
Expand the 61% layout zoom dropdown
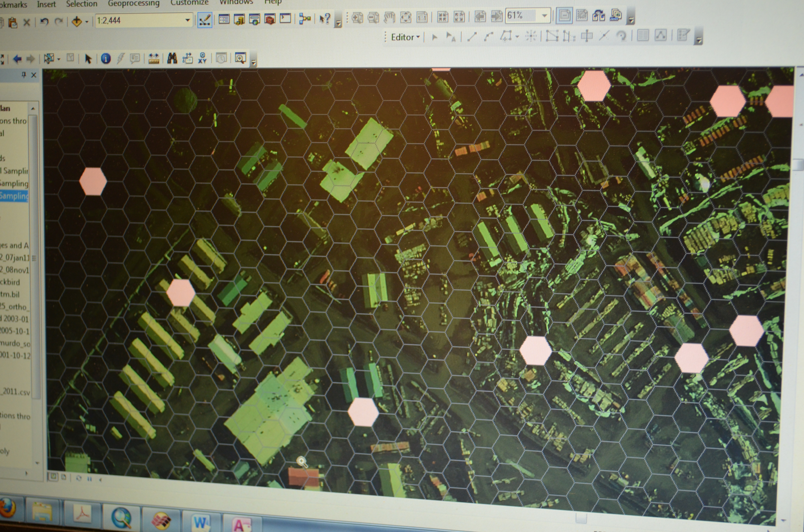click(544, 16)
